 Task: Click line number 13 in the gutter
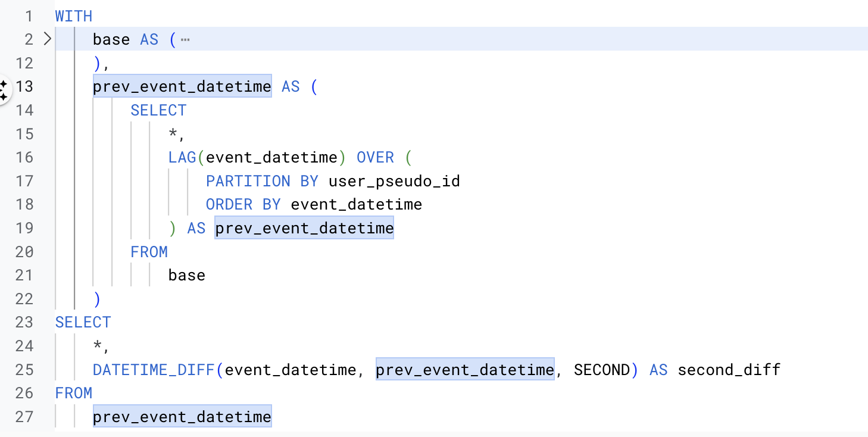(24, 86)
